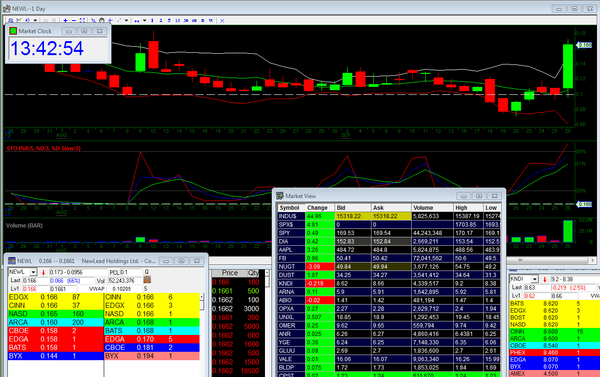600x377 pixels.
Task: Select the VALE symbol in Market View
Action: (286, 359)
